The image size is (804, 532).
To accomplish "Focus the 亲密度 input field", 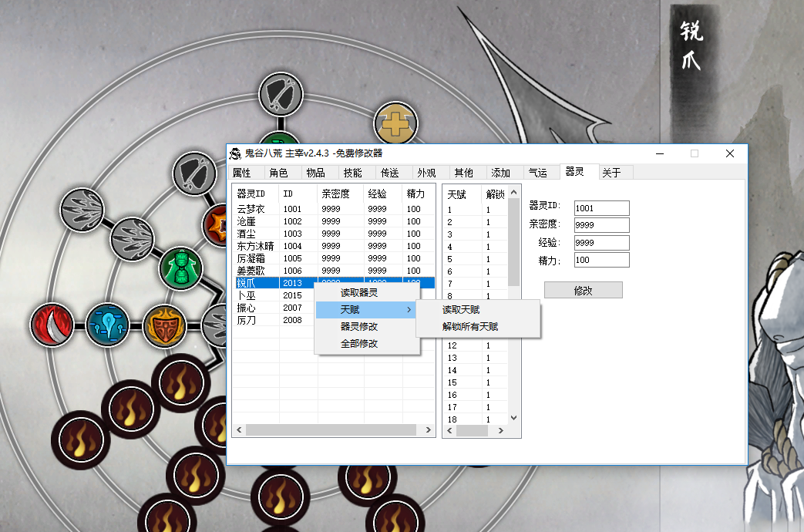I will tap(601, 225).
